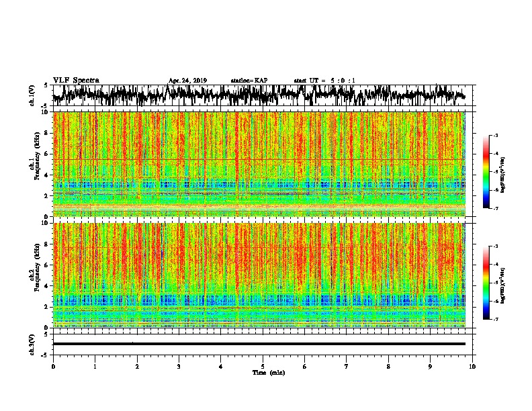Click time axis tick label "8"
The height and width of the screenshot is (411, 532).
coord(388,366)
